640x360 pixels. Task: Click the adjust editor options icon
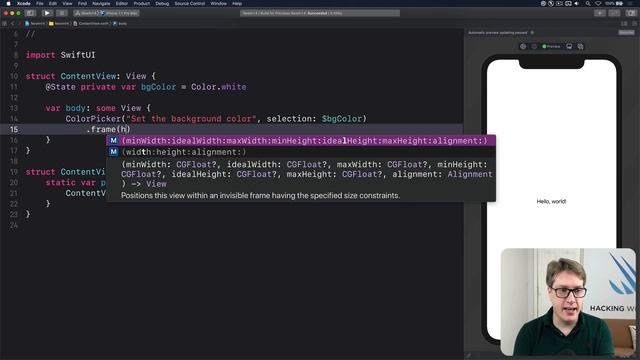click(624, 24)
